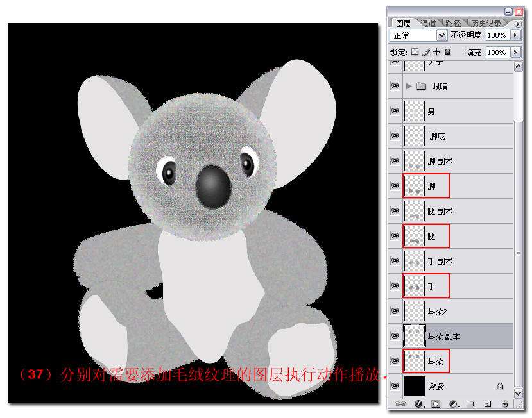Hide the 眼睛 group eye icon

click(395, 86)
